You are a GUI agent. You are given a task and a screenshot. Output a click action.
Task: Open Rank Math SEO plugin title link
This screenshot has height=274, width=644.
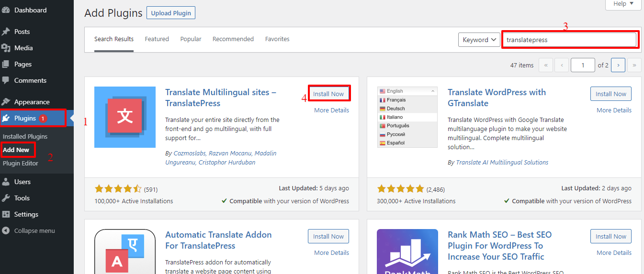coord(499,246)
